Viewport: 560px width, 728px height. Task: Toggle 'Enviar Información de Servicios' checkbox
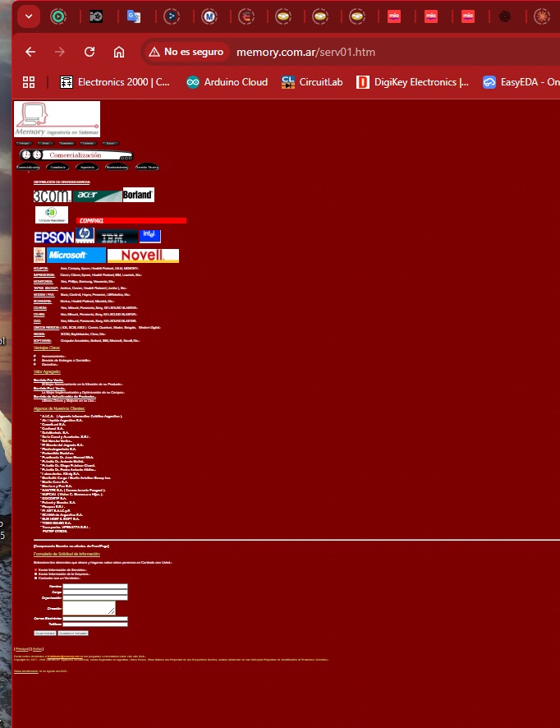[x=36, y=569]
